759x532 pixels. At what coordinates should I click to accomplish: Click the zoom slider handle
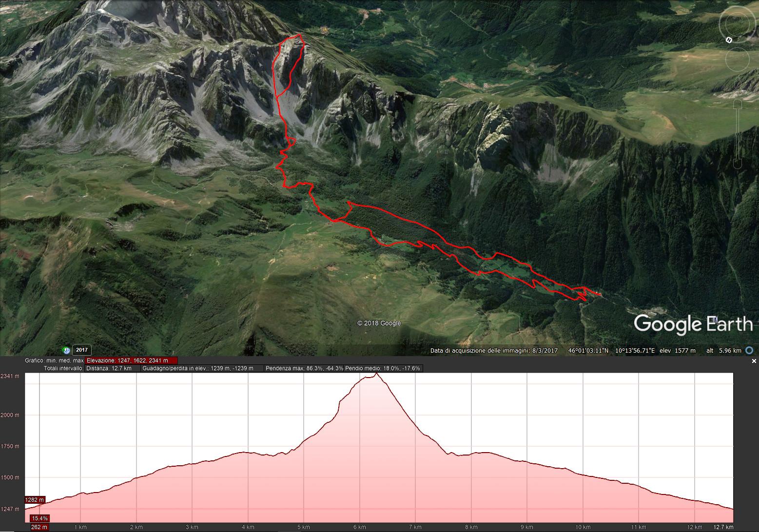(x=737, y=134)
